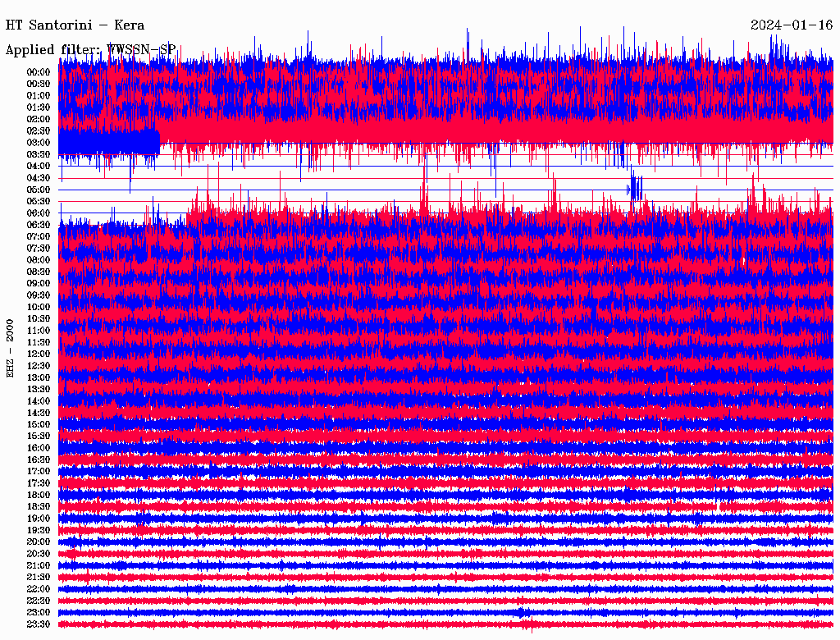The image size is (840, 640).
Task: Click the 05:00 time label
Action: pyautogui.click(x=39, y=190)
